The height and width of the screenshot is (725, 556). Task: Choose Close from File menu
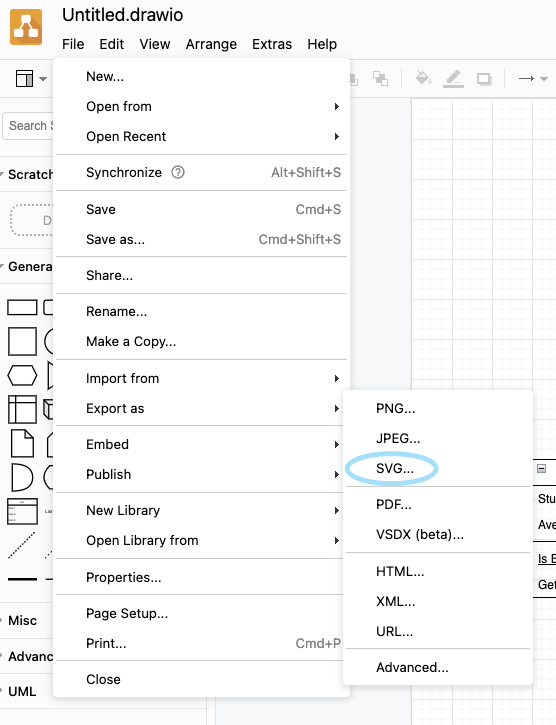[x=201, y=680]
